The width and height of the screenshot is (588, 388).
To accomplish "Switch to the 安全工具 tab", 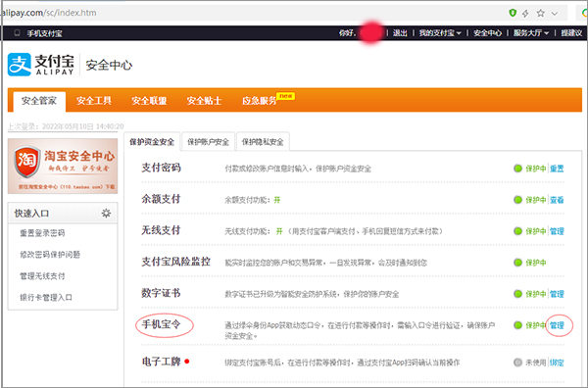I will click(x=94, y=101).
